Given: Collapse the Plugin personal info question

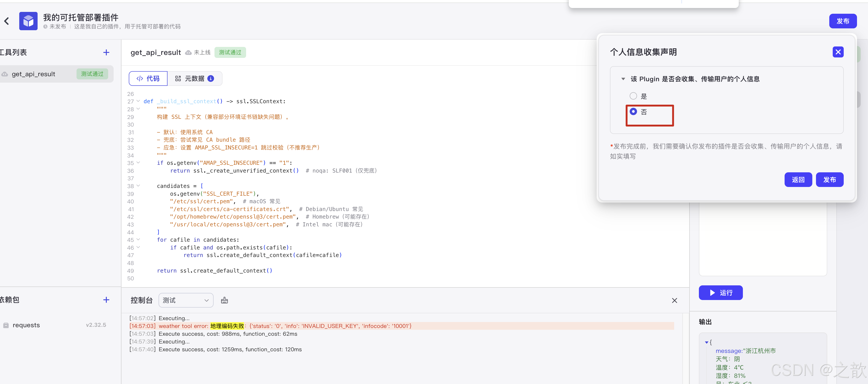Looking at the screenshot, I should (623, 79).
